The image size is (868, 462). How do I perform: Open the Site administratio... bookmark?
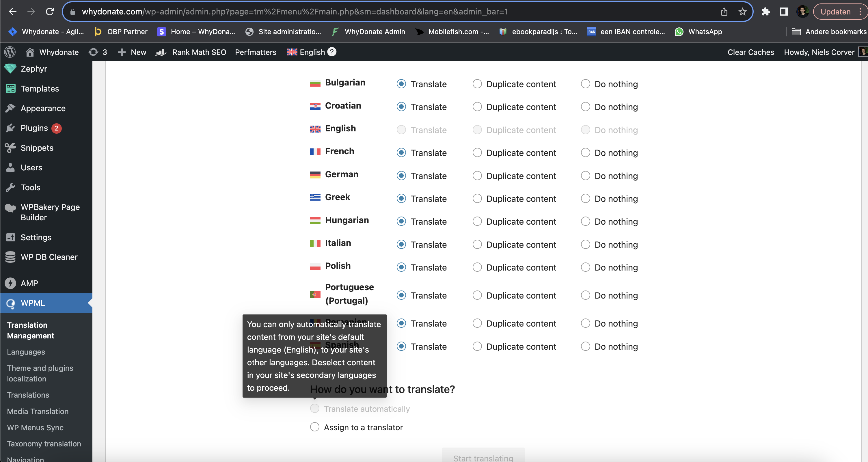[x=283, y=32]
